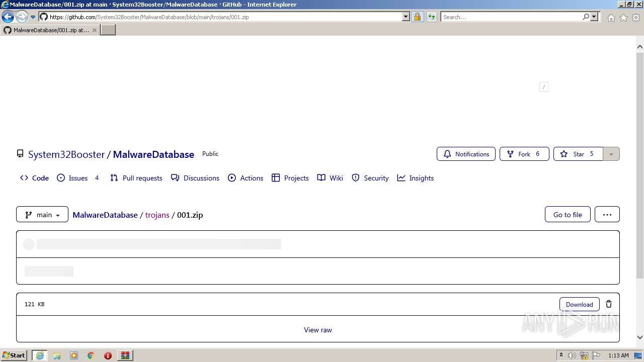Switch to the Security tab

click(x=370, y=178)
